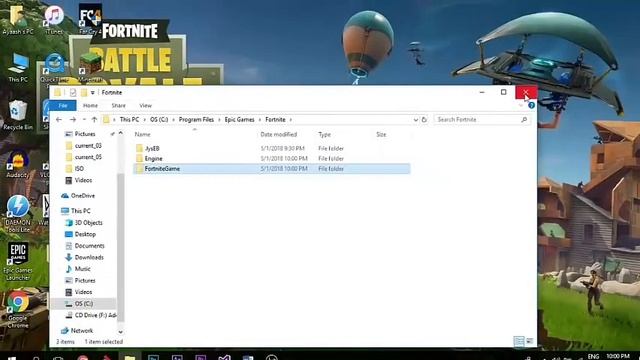Click File Explorer taskbar icon

coord(130,358)
